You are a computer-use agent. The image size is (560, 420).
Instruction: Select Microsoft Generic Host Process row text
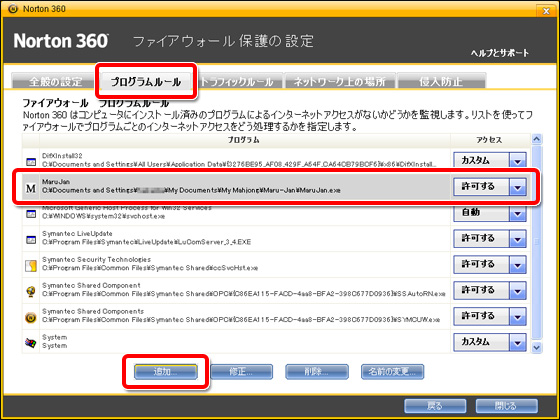[127, 212]
